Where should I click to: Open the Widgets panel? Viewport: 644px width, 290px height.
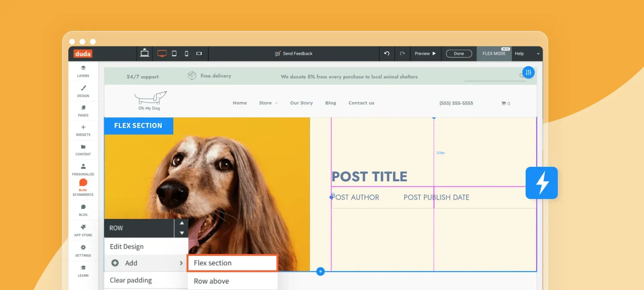pos(83,130)
